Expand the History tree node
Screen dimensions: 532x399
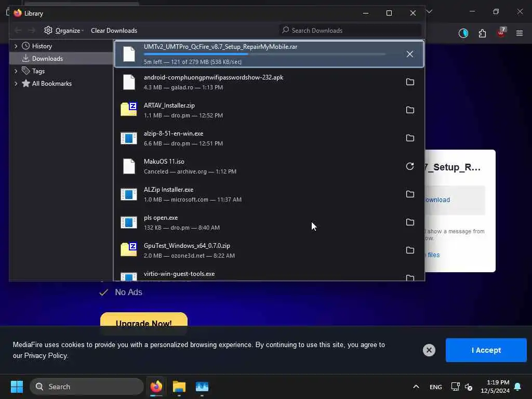pos(16,46)
